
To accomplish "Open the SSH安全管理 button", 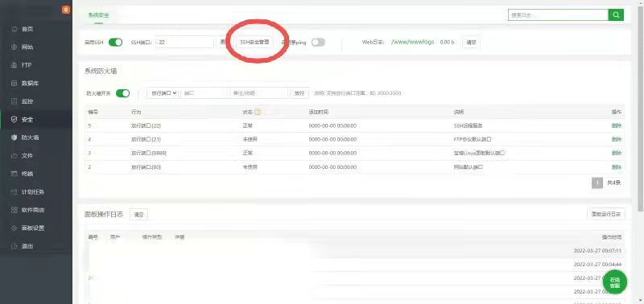I will 254,43.
